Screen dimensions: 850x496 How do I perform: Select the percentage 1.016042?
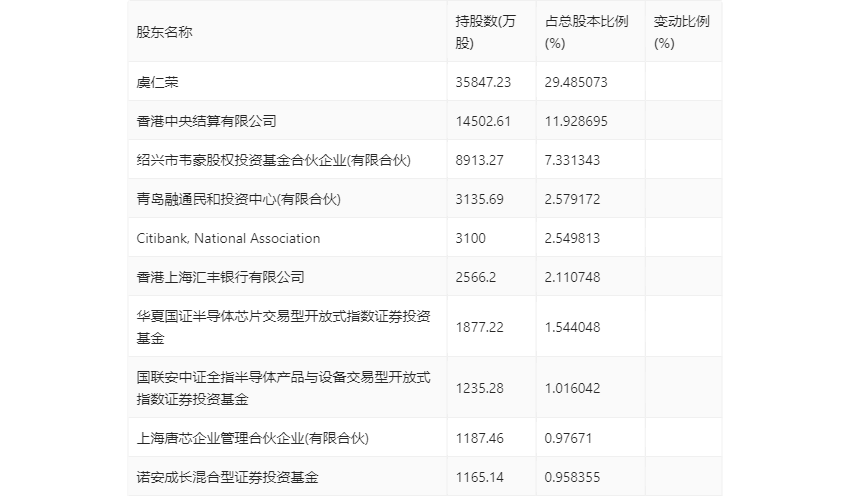tap(572, 388)
